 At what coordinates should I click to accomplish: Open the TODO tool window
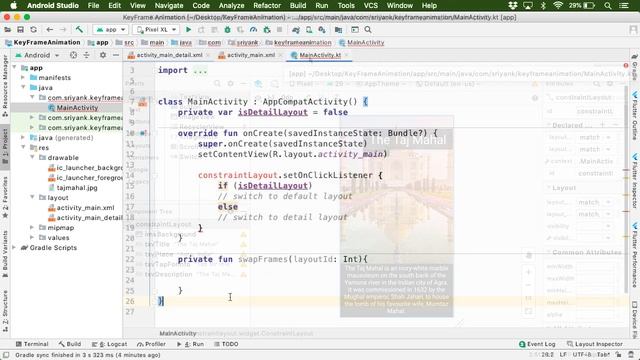[226, 344]
